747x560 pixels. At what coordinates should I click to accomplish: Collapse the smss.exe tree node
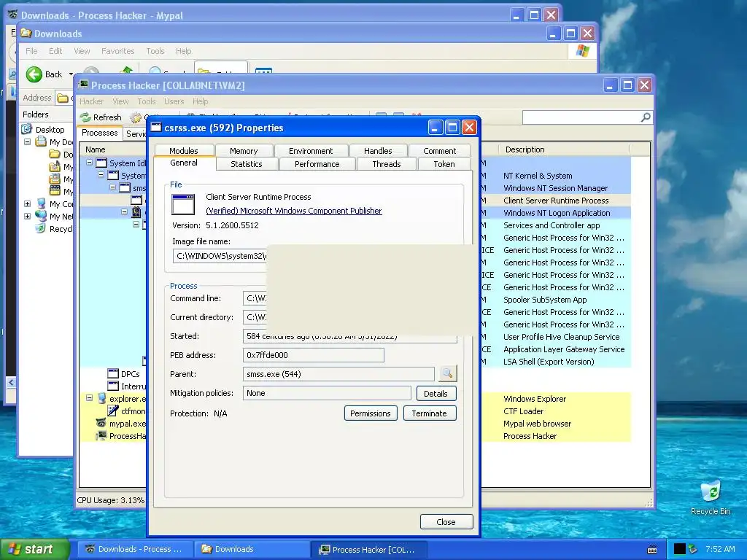pyautogui.click(x=113, y=187)
